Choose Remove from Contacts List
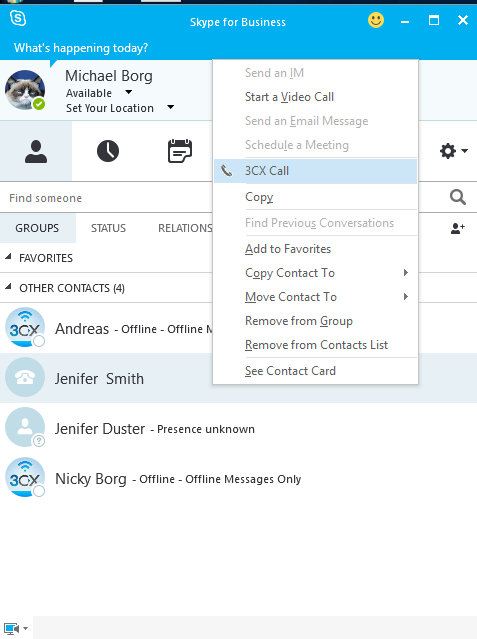Image resolution: width=477 pixels, height=639 pixels. (315, 345)
